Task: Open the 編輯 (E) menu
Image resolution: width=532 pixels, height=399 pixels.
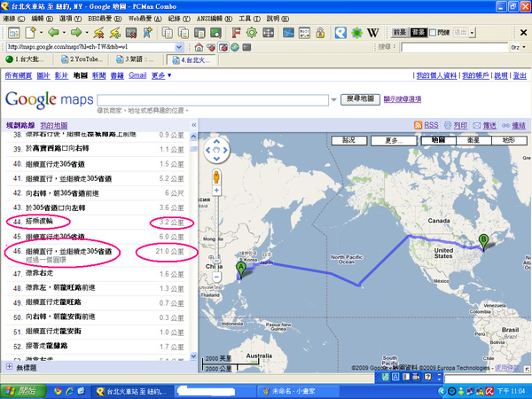Action: point(43,19)
